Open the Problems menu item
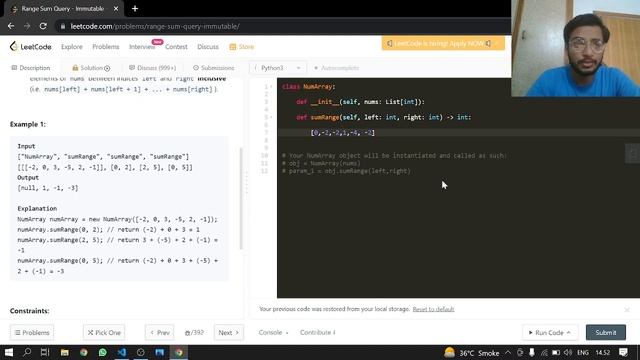Viewport: 640px width, 360px height. point(106,47)
